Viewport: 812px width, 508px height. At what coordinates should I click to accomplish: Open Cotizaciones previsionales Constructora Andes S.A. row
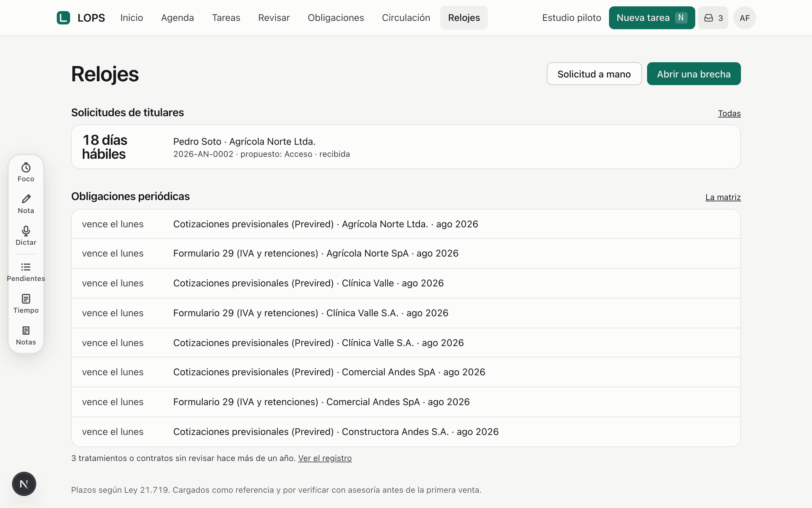pyautogui.click(x=406, y=432)
